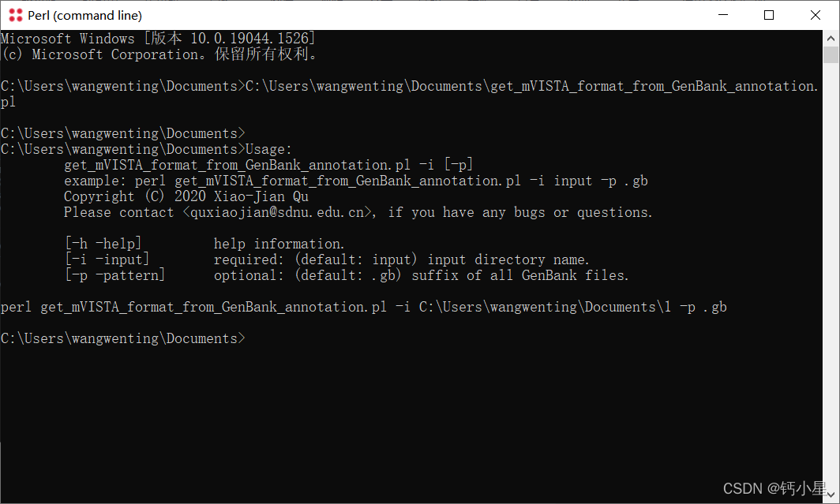Click the [-i -input] option text

click(107, 259)
